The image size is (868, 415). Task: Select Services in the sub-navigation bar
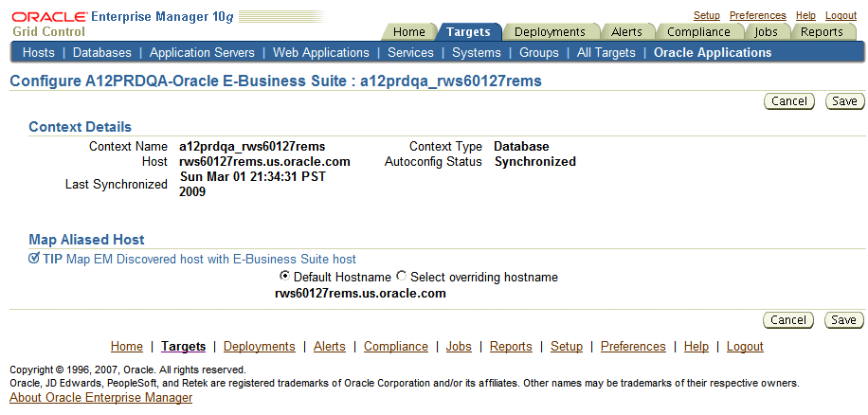(410, 52)
